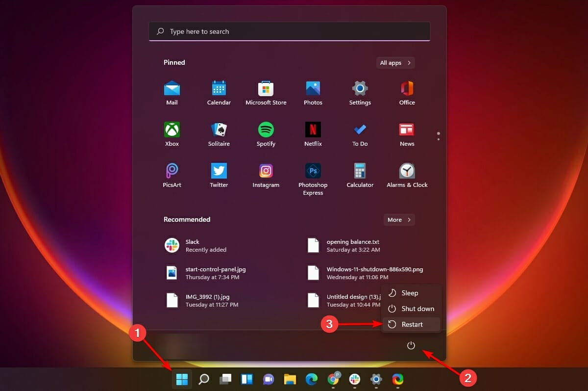
Task: Start the Solitaire game
Action: 219,134
